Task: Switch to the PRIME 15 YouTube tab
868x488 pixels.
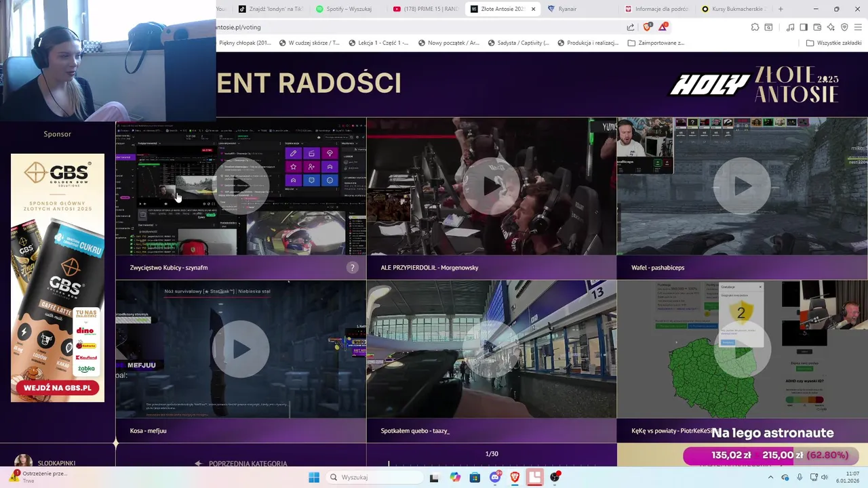Action: click(x=426, y=9)
